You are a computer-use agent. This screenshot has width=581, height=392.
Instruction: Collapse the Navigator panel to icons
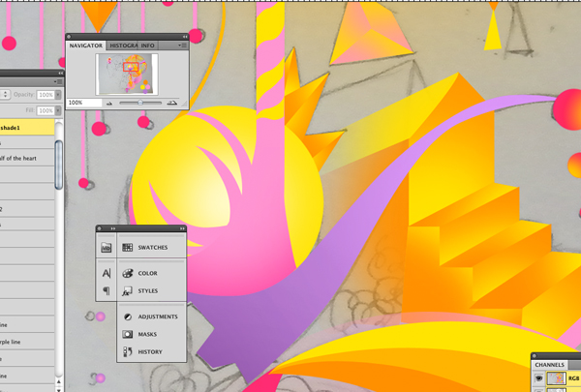point(185,37)
